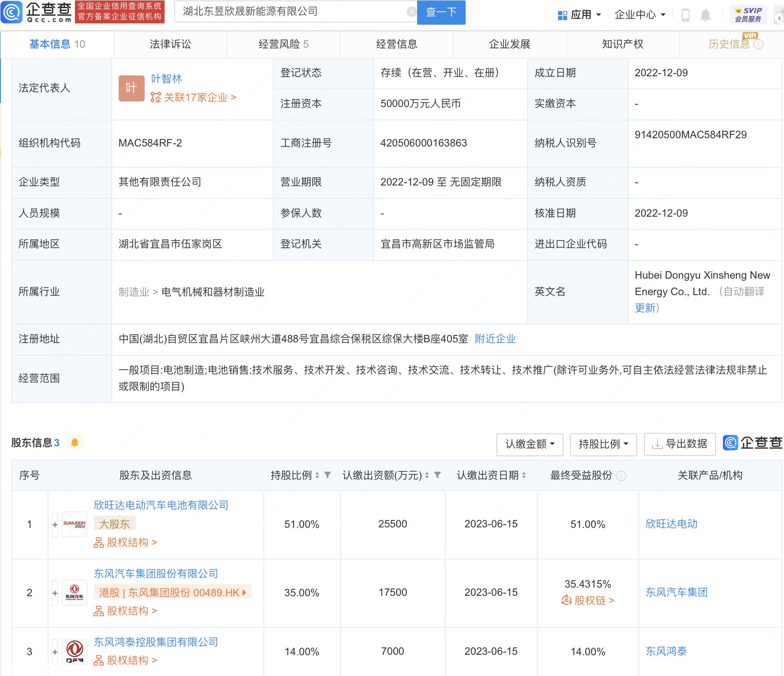Click the Sunwoda company logo thumbnail
The height and width of the screenshot is (676, 784).
click(x=75, y=524)
